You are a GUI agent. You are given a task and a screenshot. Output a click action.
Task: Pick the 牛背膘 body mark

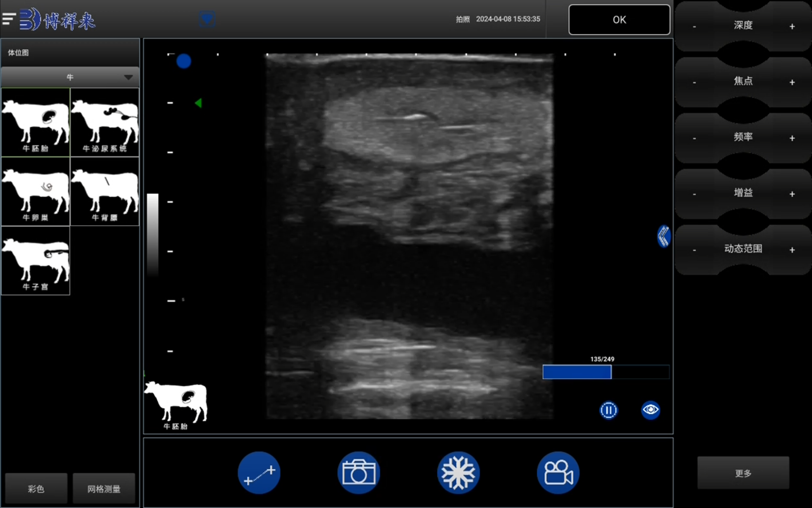click(x=105, y=191)
